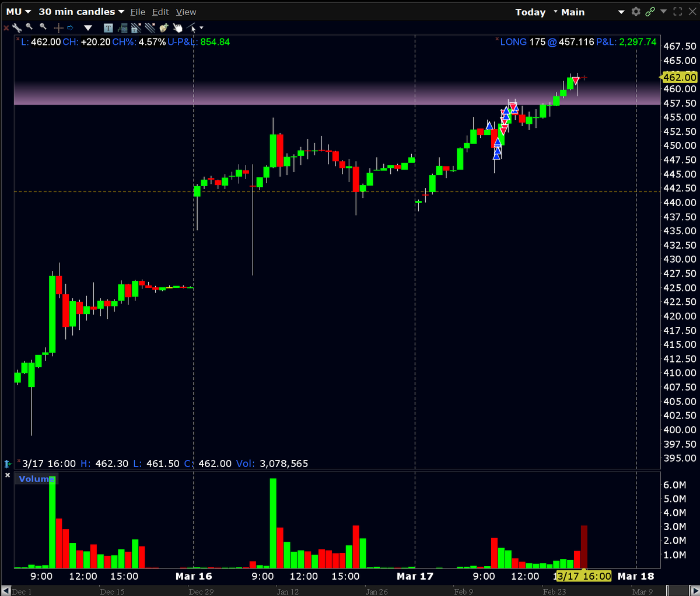The image size is (700, 596).
Task: Click the P&L 2,297.74 value
Action: click(x=638, y=42)
